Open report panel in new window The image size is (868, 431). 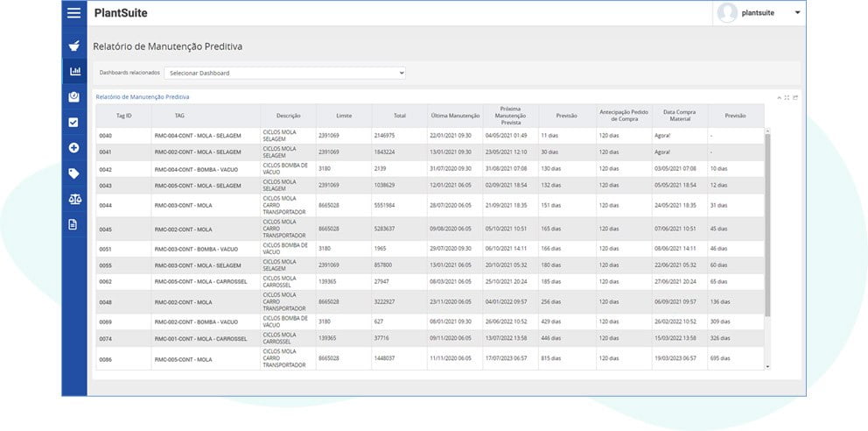[794, 97]
